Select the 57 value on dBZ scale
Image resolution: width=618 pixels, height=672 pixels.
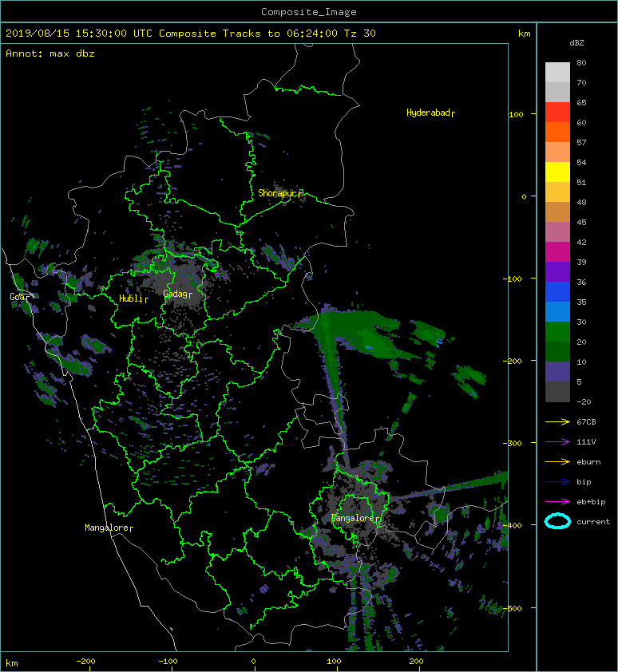tap(581, 142)
